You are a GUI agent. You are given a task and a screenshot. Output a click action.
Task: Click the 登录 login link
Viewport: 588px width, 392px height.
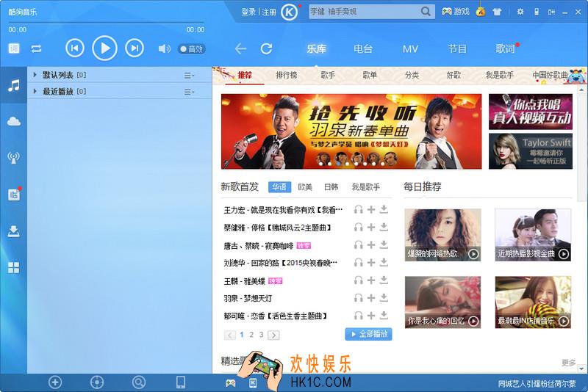coord(248,12)
